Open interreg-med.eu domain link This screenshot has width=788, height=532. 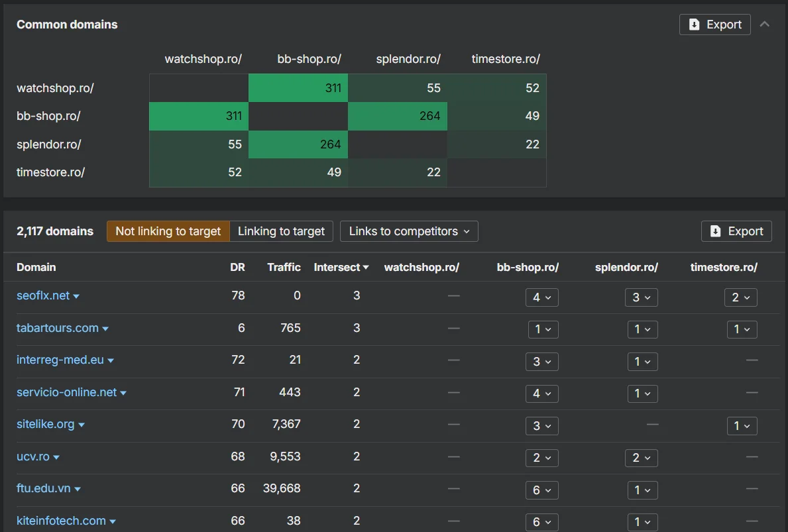point(60,360)
